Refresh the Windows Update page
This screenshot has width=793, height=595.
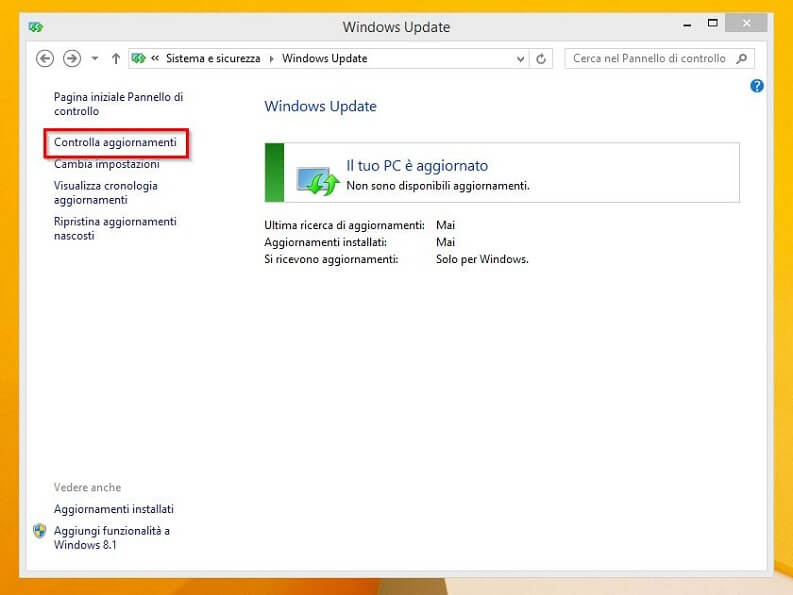541,59
